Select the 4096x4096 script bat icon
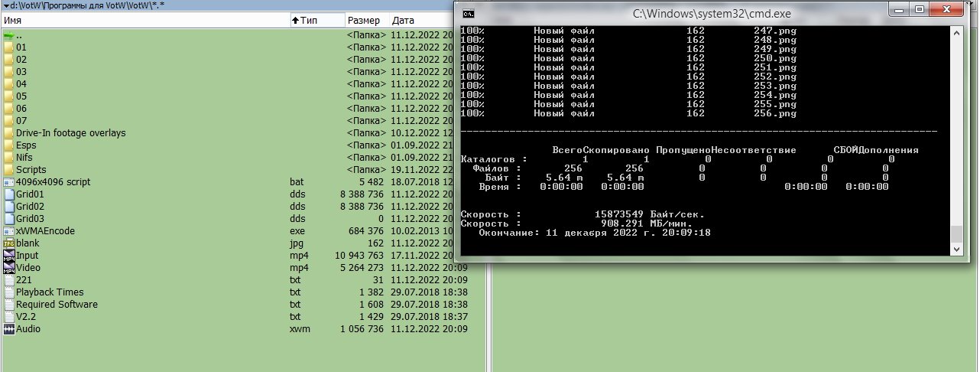Screen dimensions: 980x372 [x=8, y=182]
